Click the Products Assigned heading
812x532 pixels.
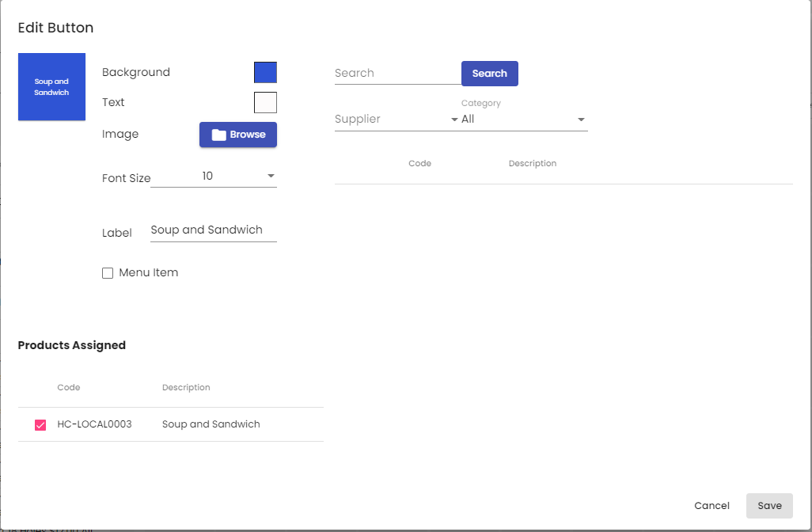[72, 345]
